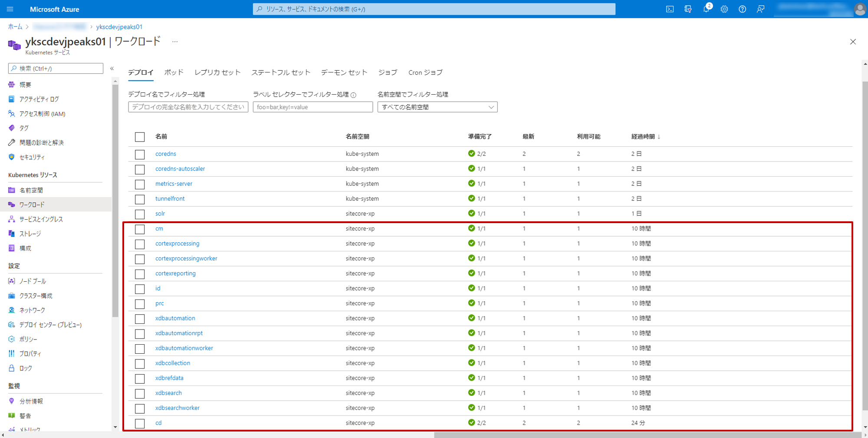The image size is (868, 438).
Task: Select ワークロード in the sidebar
Action: coord(56,204)
